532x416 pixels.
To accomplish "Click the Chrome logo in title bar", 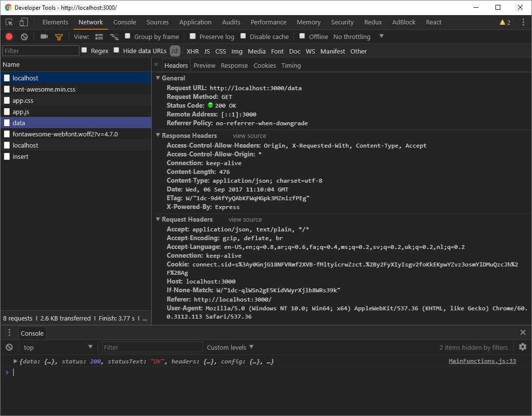I will [8, 7].
